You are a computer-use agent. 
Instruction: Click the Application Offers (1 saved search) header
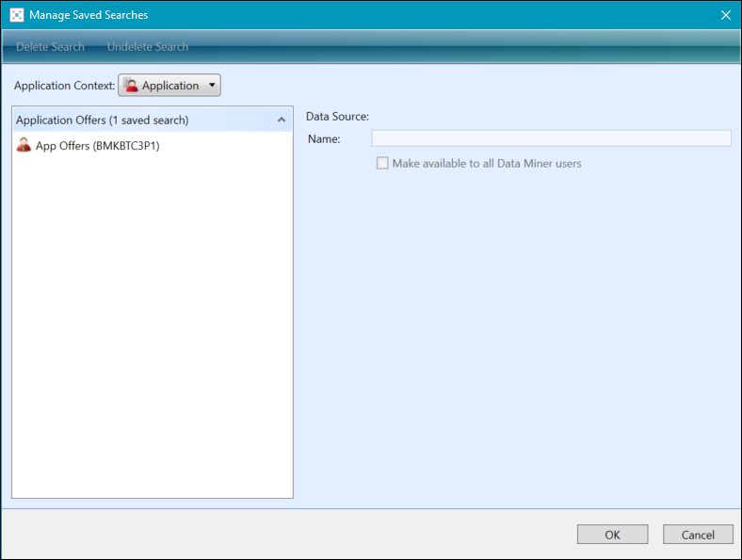[x=153, y=120]
